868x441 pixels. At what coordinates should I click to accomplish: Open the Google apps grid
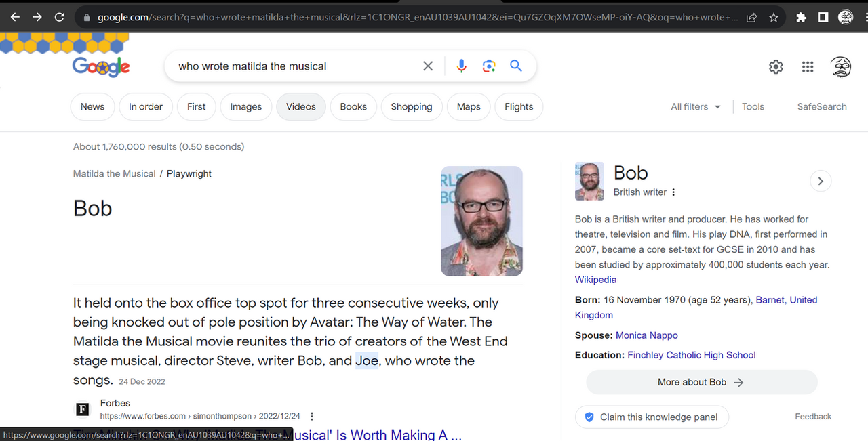coord(808,66)
